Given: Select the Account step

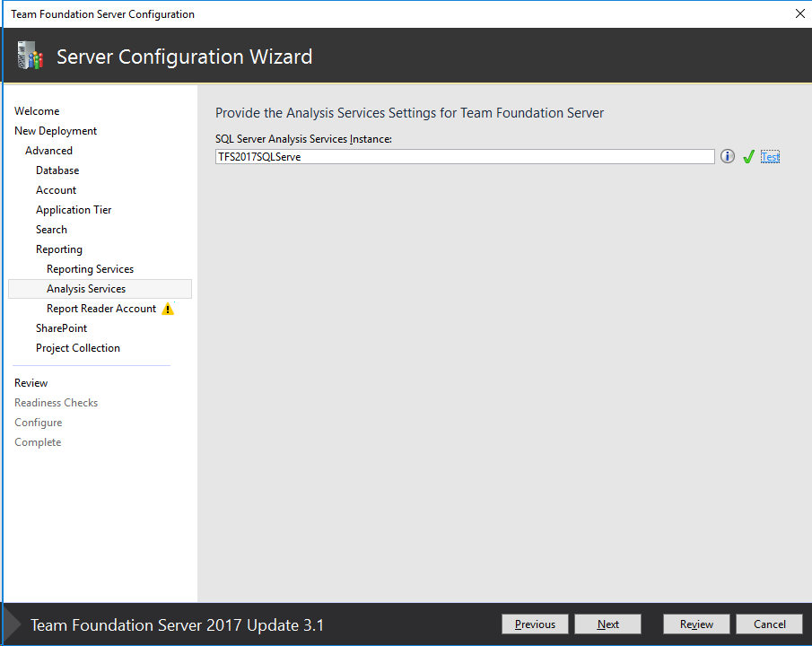Looking at the screenshot, I should click(56, 189).
